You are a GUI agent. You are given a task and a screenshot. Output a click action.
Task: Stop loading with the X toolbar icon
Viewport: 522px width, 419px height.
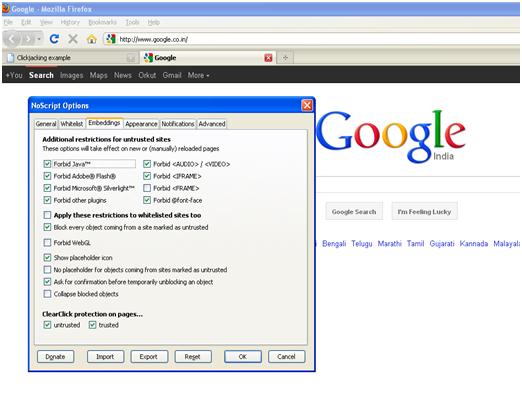point(73,39)
